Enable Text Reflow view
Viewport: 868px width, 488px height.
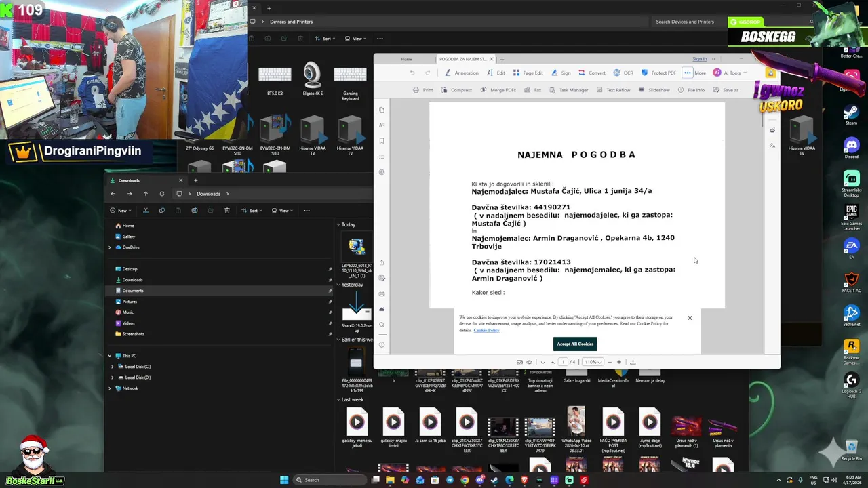(x=613, y=90)
